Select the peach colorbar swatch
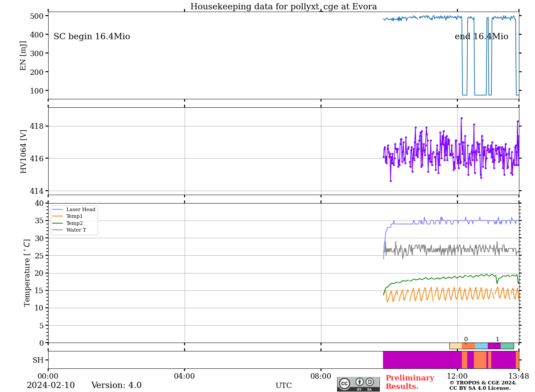Screen dimensions: 535x392 456,346
